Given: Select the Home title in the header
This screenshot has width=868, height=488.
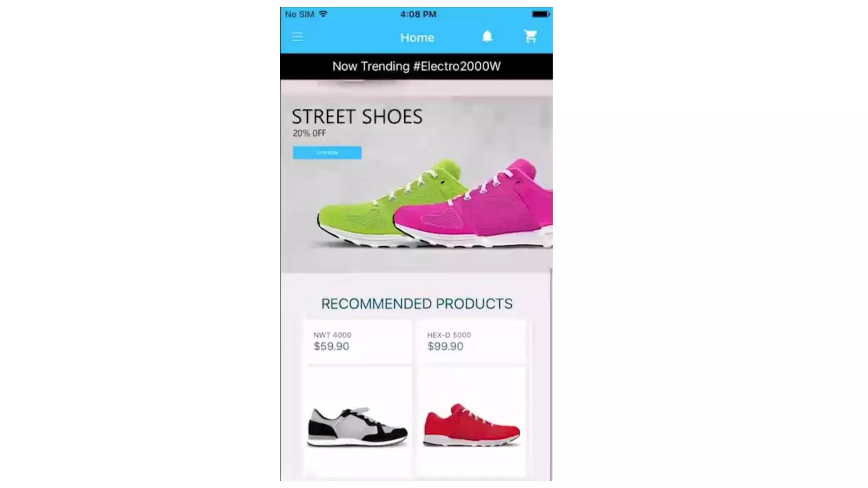Looking at the screenshot, I should coord(417,38).
